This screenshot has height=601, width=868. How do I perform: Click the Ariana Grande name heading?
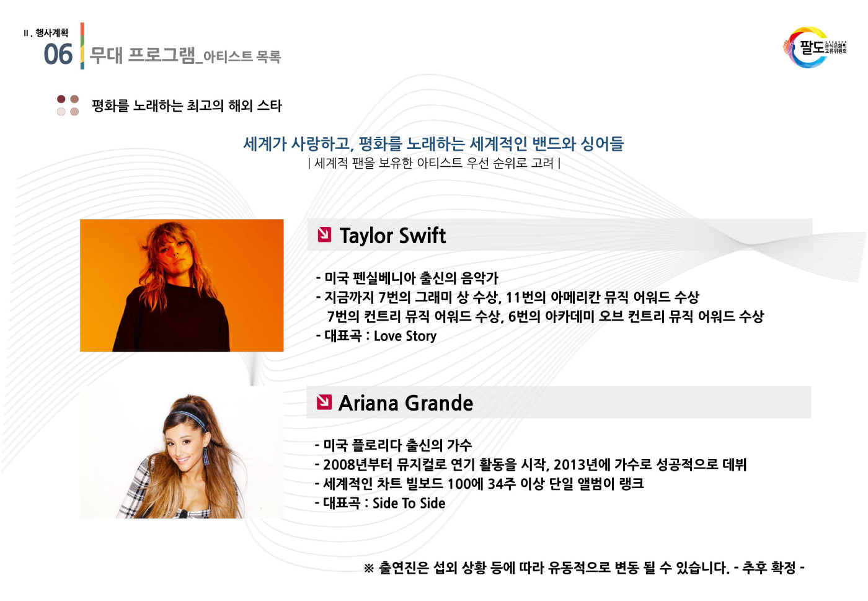405,403
